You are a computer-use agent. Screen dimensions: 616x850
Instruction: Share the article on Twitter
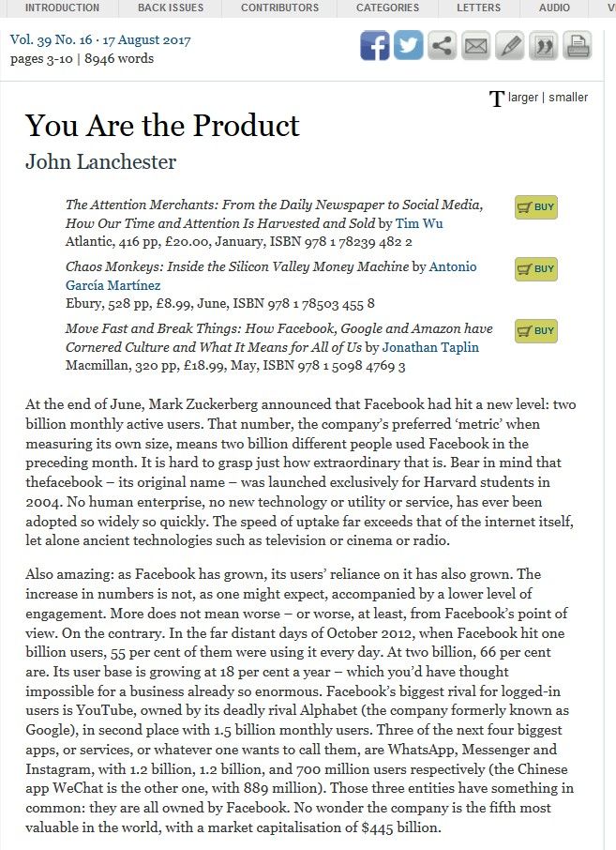[408, 46]
